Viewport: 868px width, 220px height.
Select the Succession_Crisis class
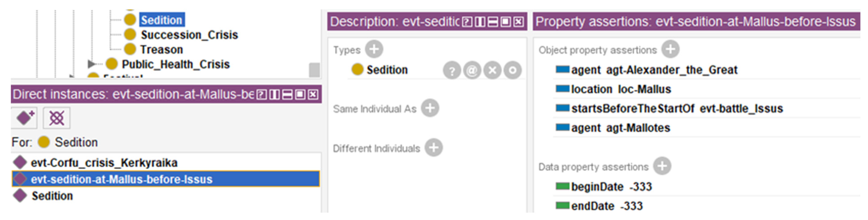tap(189, 35)
